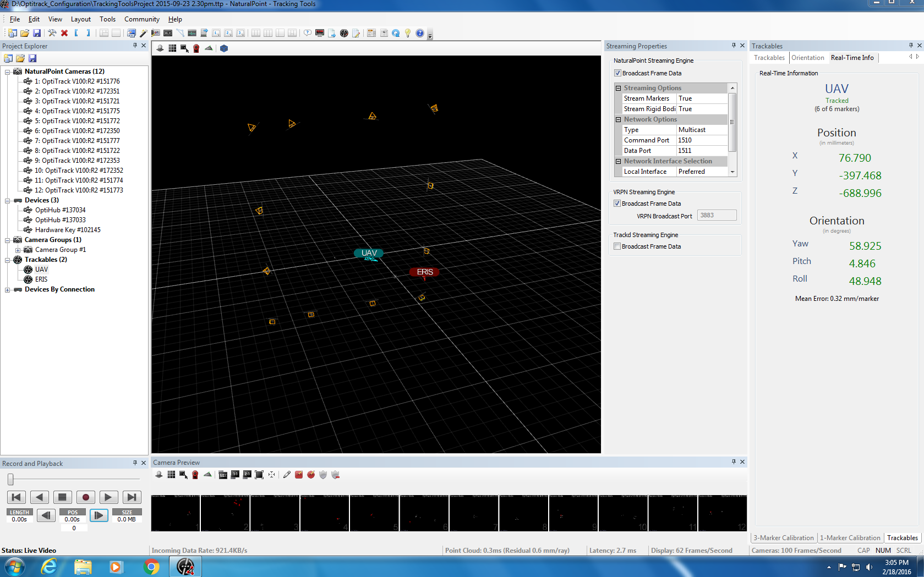Click the pencil icon in Camera Preview toolbar
Image resolution: width=924 pixels, height=577 pixels.
coord(287,475)
